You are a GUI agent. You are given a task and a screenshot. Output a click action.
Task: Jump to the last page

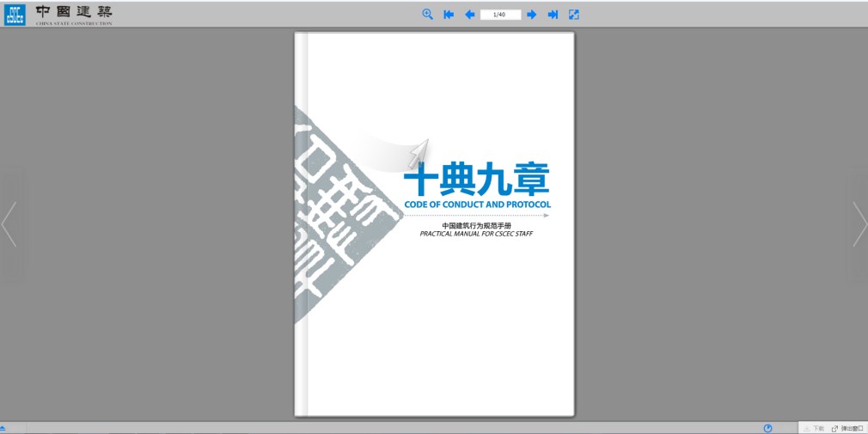pyautogui.click(x=553, y=15)
